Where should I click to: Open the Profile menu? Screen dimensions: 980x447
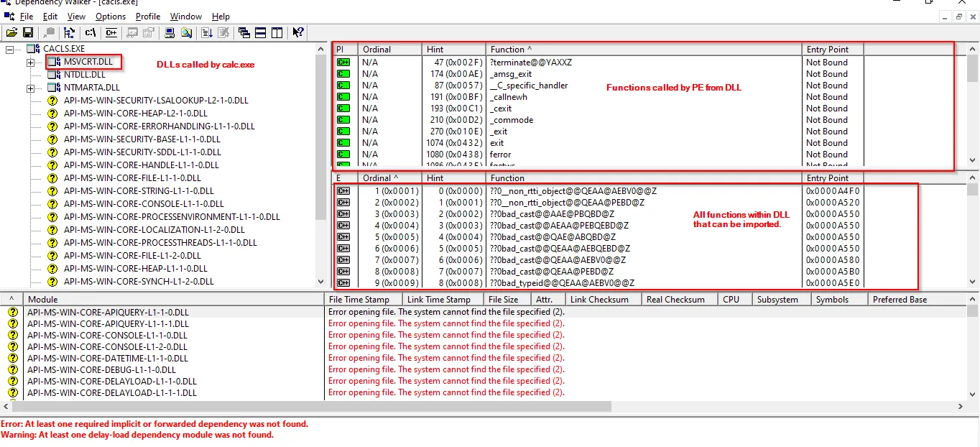[x=148, y=16]
